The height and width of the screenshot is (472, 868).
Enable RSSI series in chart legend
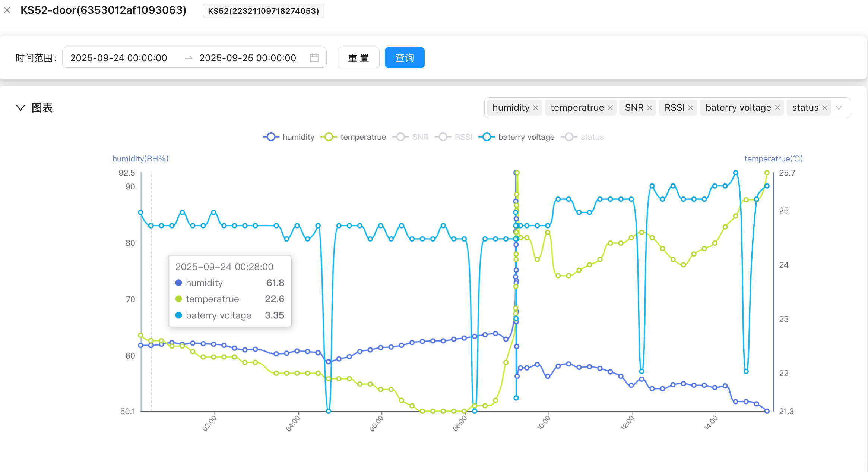click(x=453, y=137)
